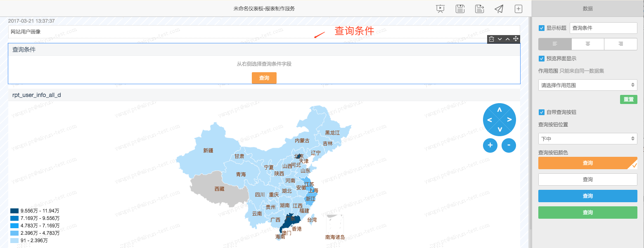Screen dimensions: 644x248
Task: Open the 请选择作用范围 dropdown
Action: (x=587, y=85)
